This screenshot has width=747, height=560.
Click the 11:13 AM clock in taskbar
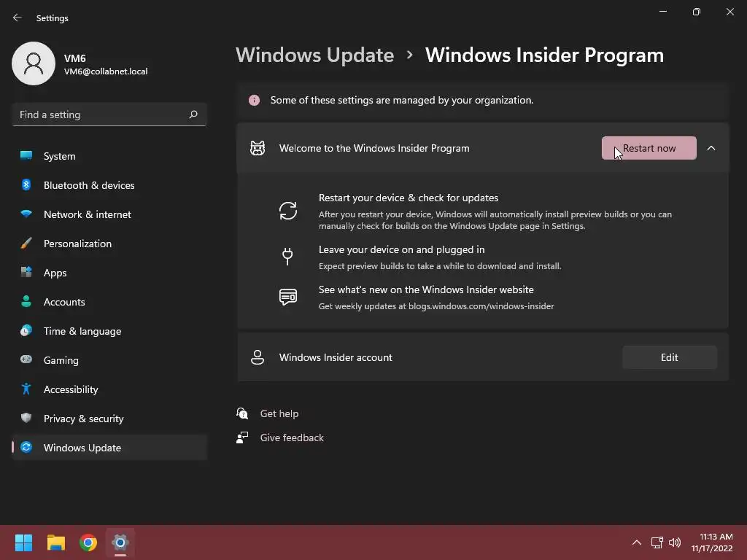712,542
